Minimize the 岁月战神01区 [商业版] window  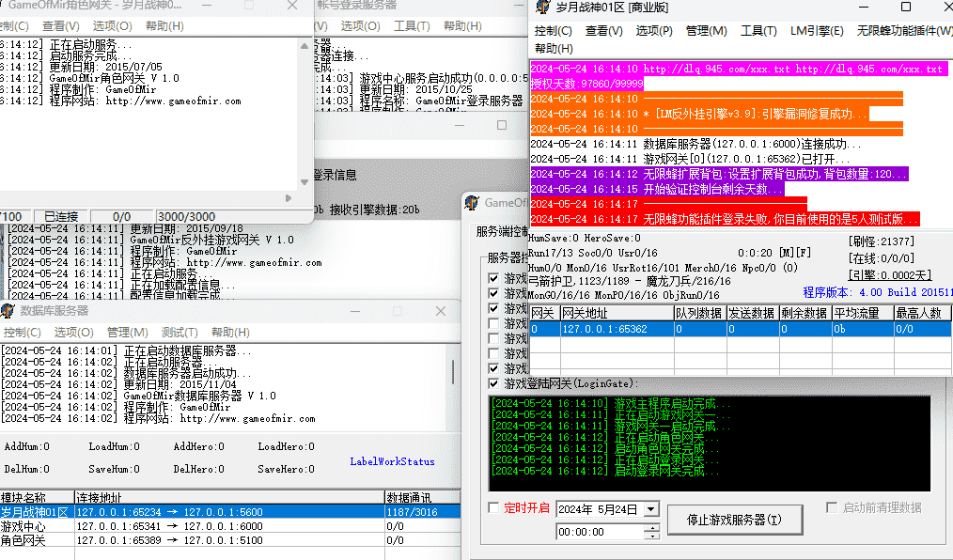point(863,8)
